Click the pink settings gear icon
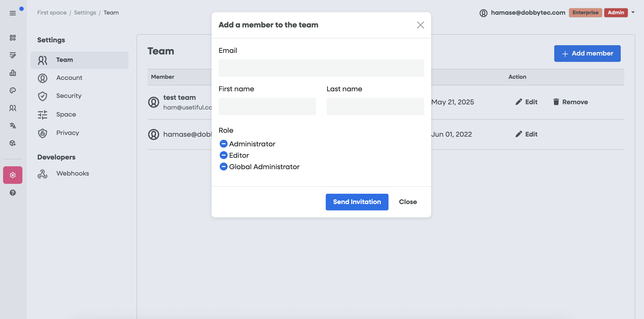 pos(13,175)
